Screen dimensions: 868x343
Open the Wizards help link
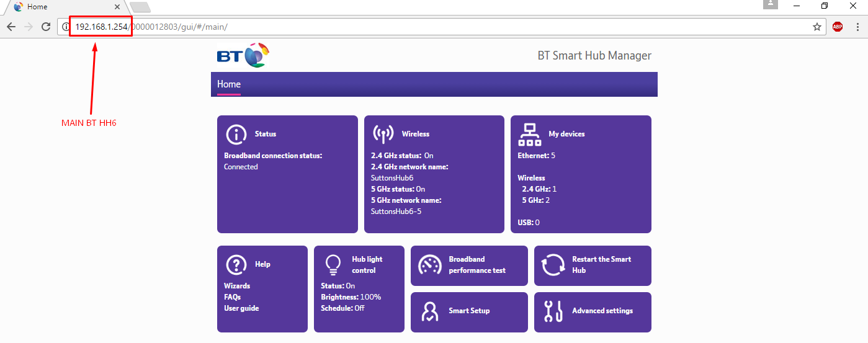(237, 286)
